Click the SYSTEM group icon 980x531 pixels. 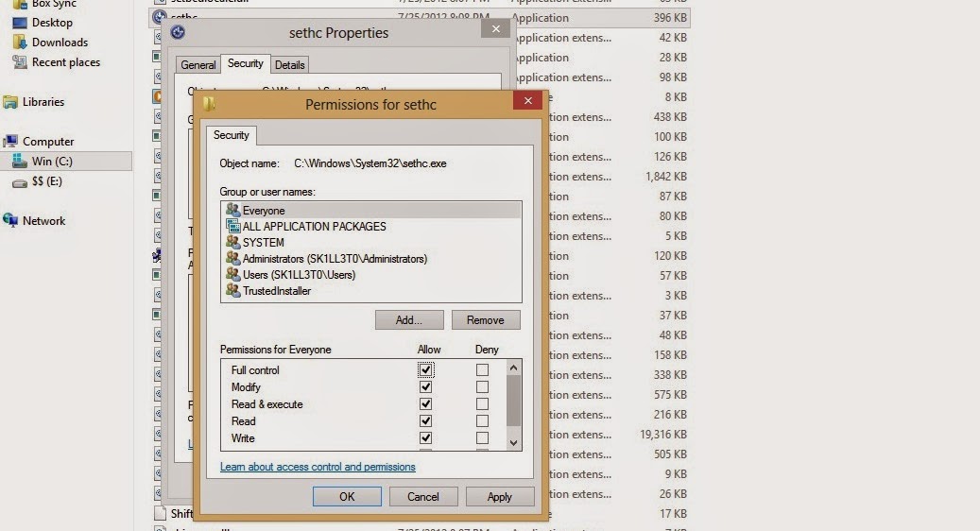[x=233, y=242]
